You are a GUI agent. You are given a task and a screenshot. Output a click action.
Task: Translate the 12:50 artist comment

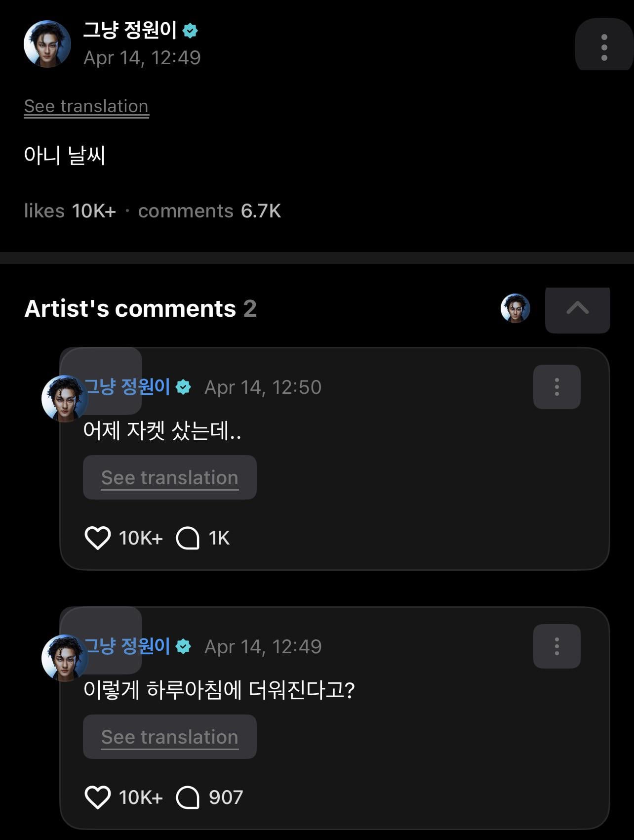click(169, 478)
